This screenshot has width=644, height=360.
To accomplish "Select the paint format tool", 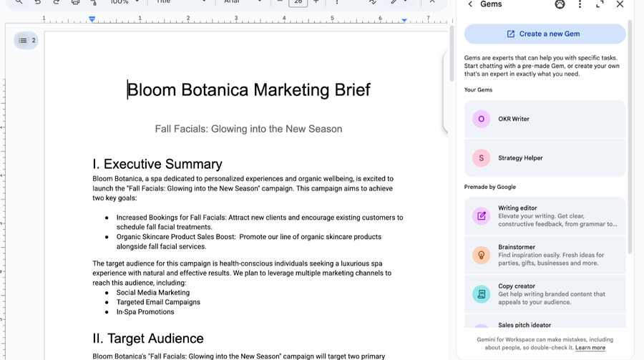I will coord(94,2).
